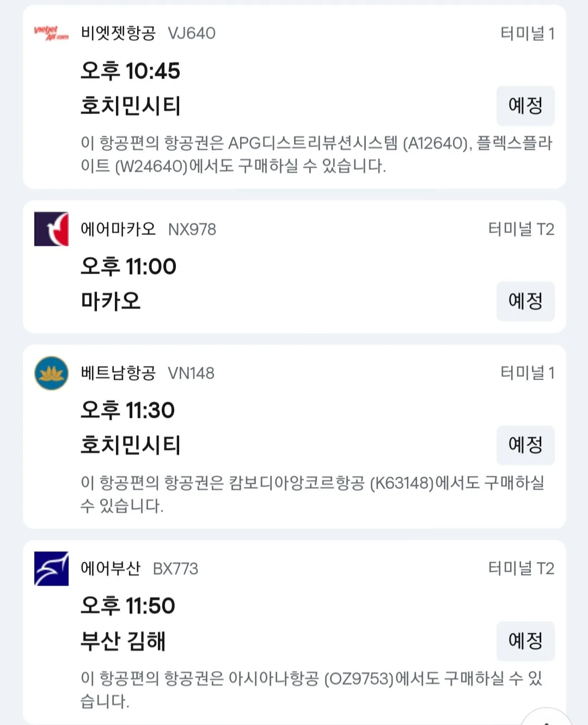Select destination 마카오

tap(111, 301)
